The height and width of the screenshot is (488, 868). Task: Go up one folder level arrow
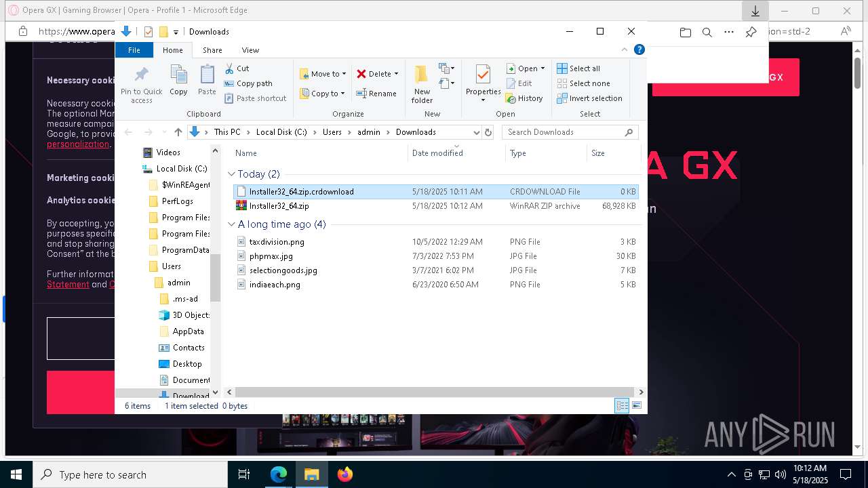178,132
